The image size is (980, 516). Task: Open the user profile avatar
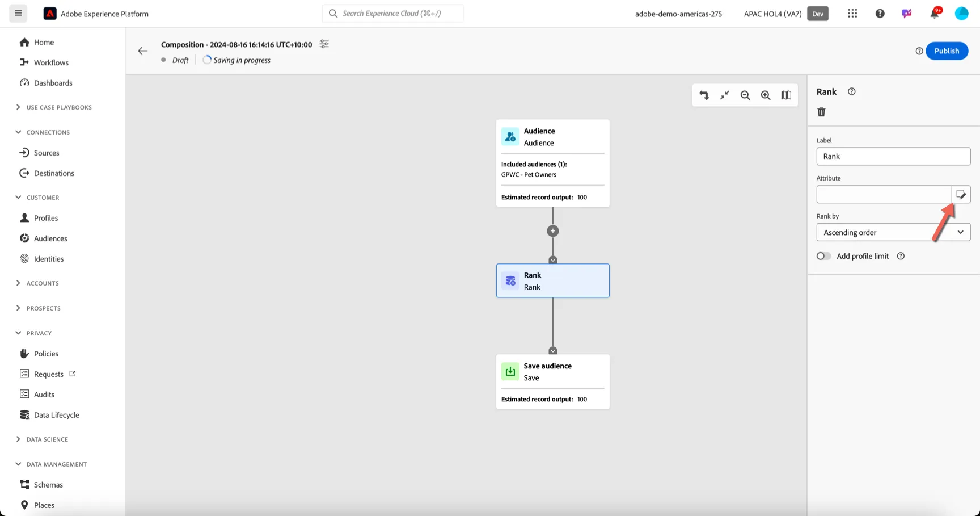pos(961,14)
